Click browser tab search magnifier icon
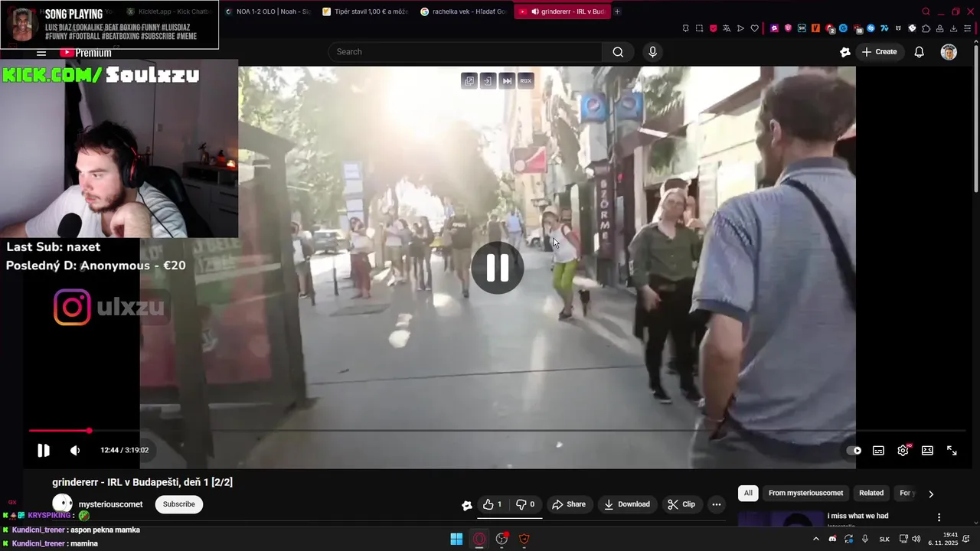Screen dimensions: 980x551 click(x=926, y=11)
